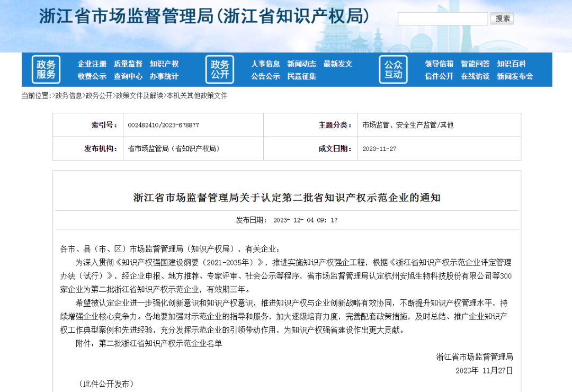The image size is (572, 392).
Task: Click the 政务公开 section icon
Action: [220, 70]
